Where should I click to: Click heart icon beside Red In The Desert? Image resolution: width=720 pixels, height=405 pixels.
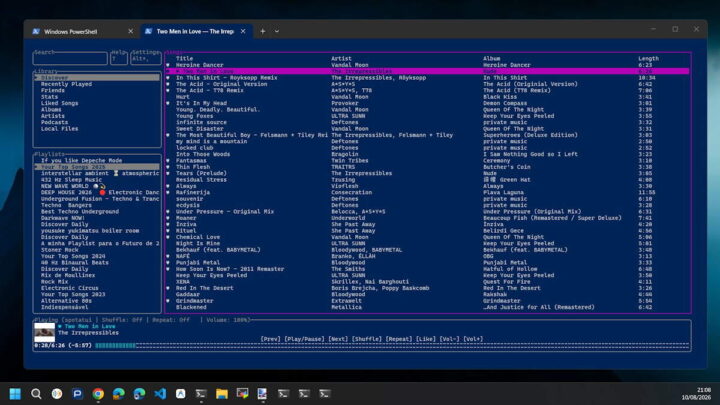click(x=168, y=288)
